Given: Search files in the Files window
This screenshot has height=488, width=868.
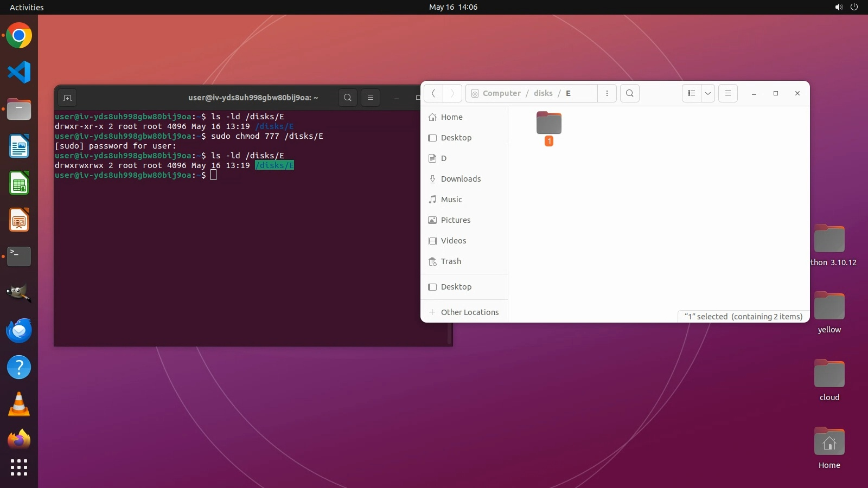Looking at the screenshot, I should click(630, 93).
